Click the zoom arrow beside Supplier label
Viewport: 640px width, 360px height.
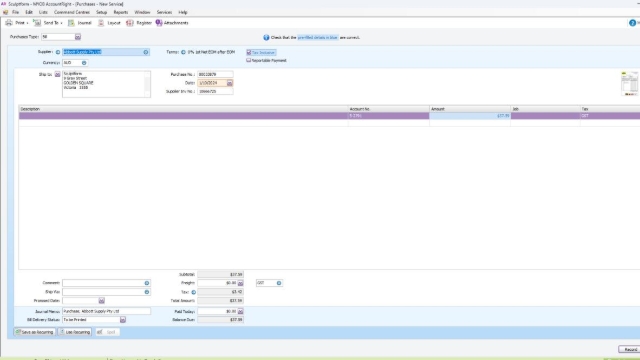point(58,52)
